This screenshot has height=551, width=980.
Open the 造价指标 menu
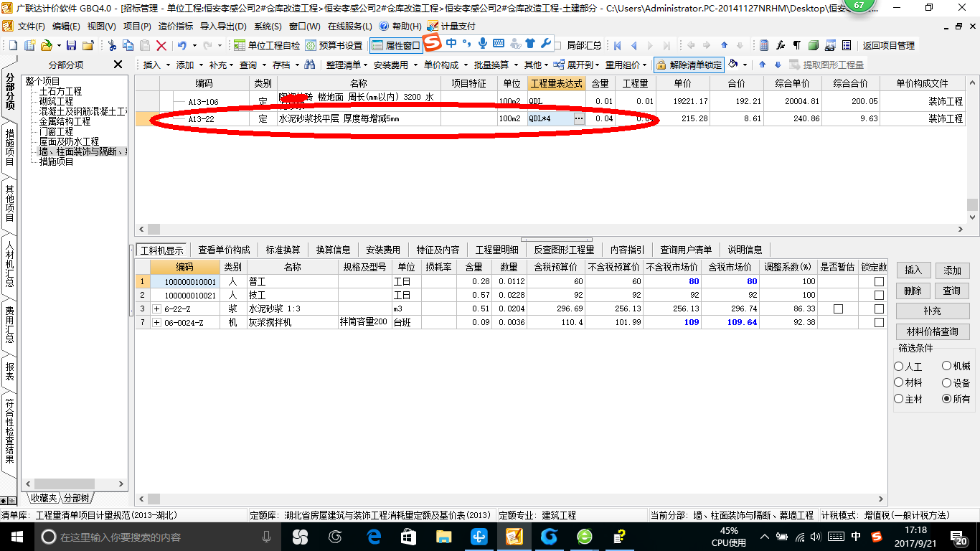176,26
